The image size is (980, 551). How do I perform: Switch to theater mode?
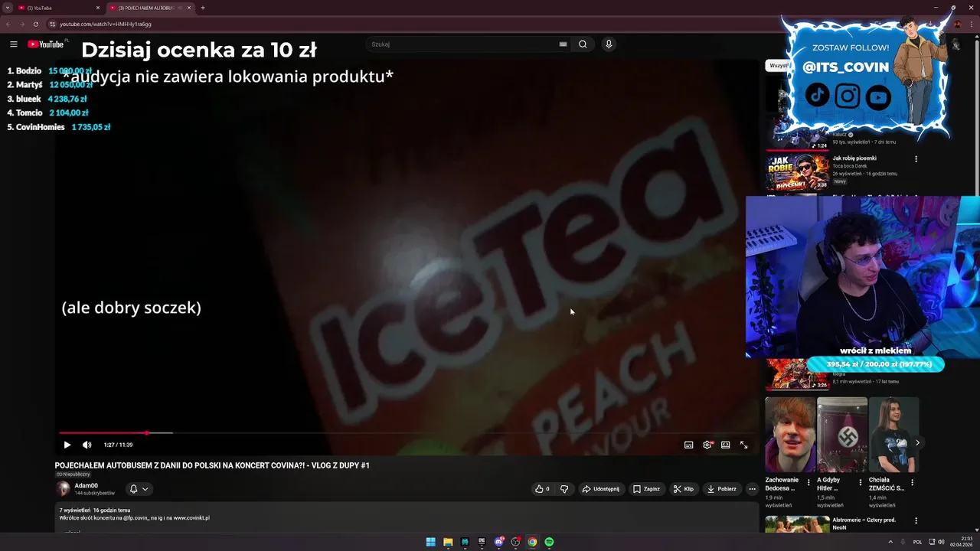[726, 445]
